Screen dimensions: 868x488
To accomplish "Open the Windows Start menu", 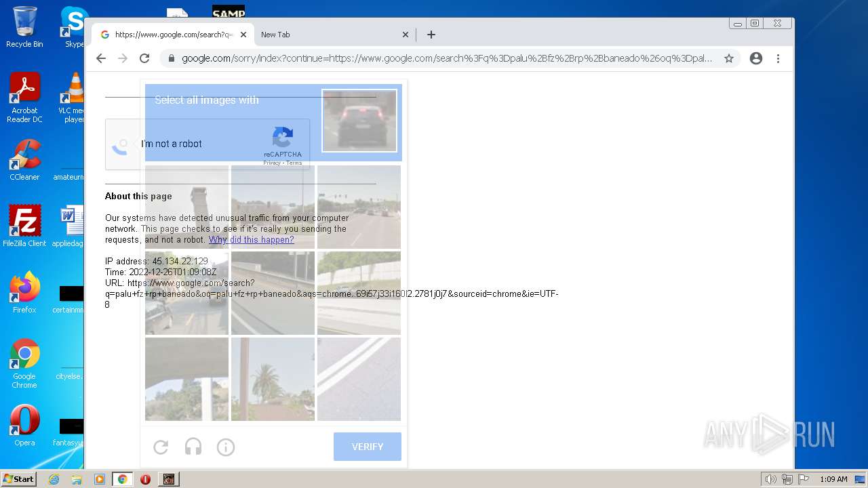I will (x=18, y=479).
